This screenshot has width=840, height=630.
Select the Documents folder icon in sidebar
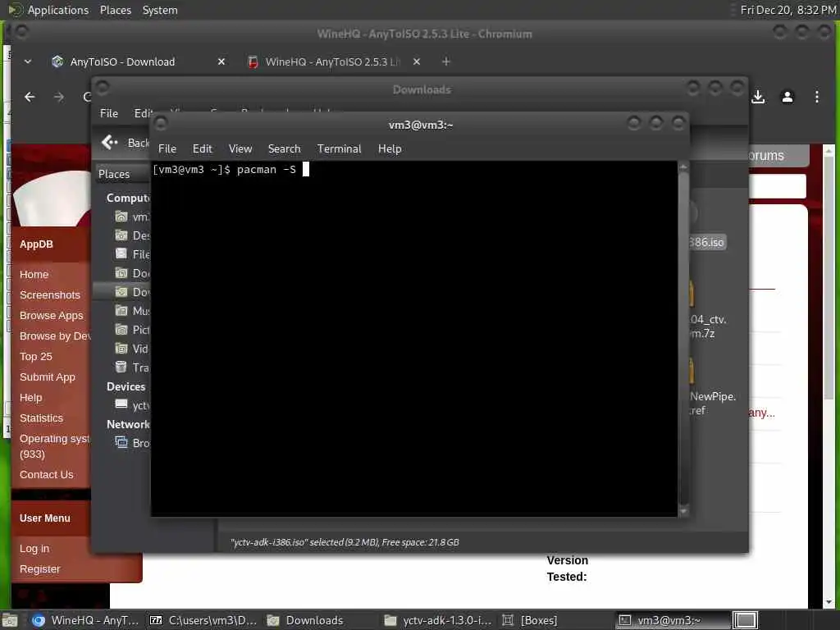(x=121, y=273)
